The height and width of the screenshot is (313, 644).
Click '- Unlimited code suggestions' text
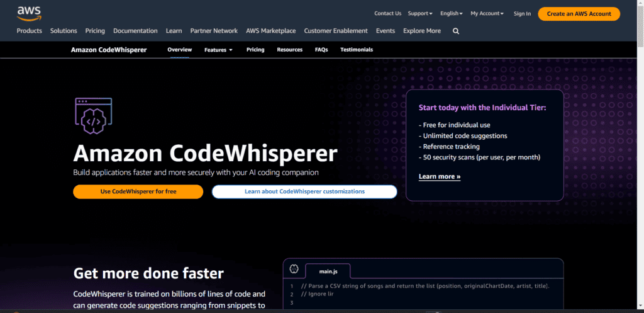point(463,136)
